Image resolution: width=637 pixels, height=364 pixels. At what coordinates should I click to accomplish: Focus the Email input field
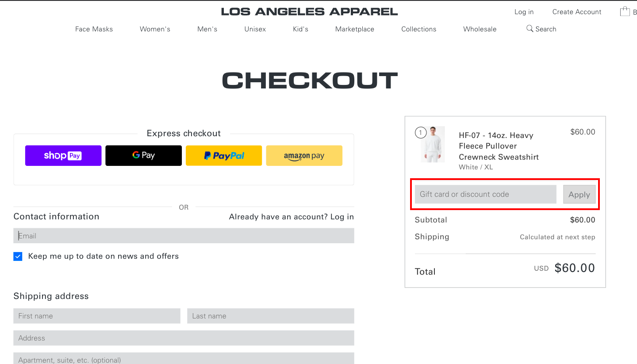click(x=184, y=236)
